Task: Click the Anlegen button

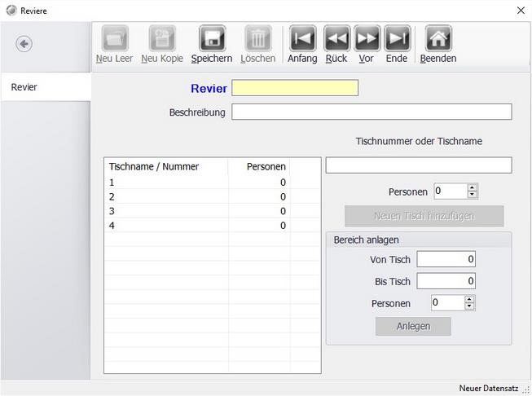Action: point(413,326)
